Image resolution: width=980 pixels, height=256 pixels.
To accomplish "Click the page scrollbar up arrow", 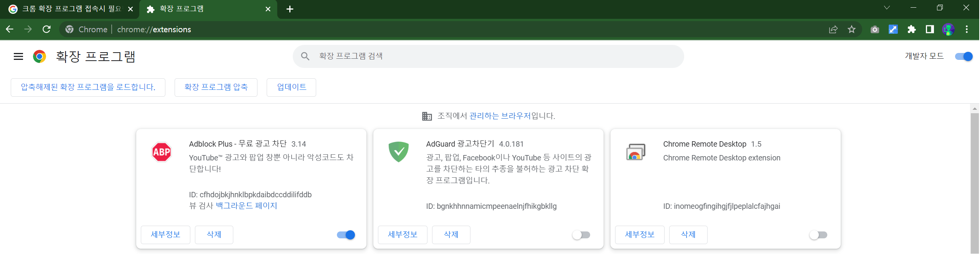I will 975,109.
